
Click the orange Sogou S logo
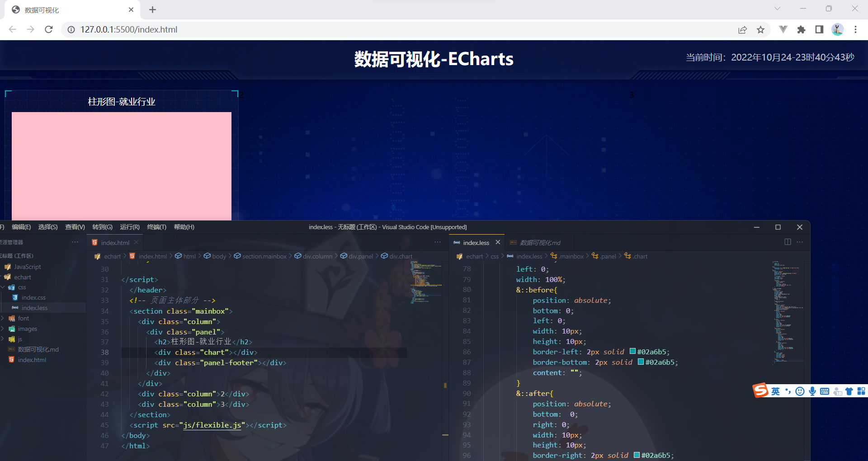click(760, 391)
